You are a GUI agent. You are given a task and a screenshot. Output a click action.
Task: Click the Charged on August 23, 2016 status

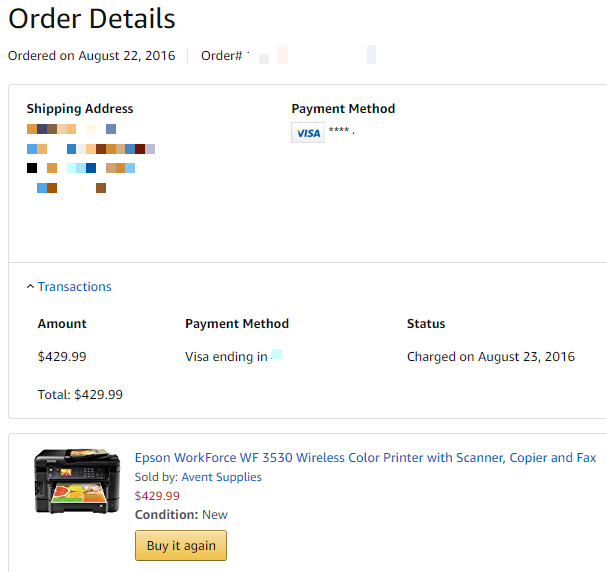pyautogui.click(x=491, y=356)
